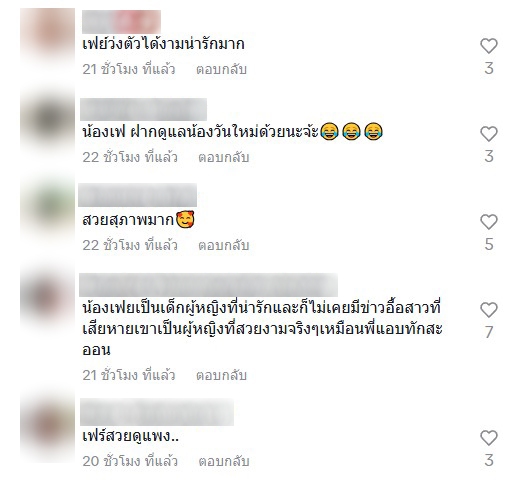Image resolution: width=520 pixels, height=484 pixels.
Task: Open the last commenter's profile picture
Action: (48, 425)
